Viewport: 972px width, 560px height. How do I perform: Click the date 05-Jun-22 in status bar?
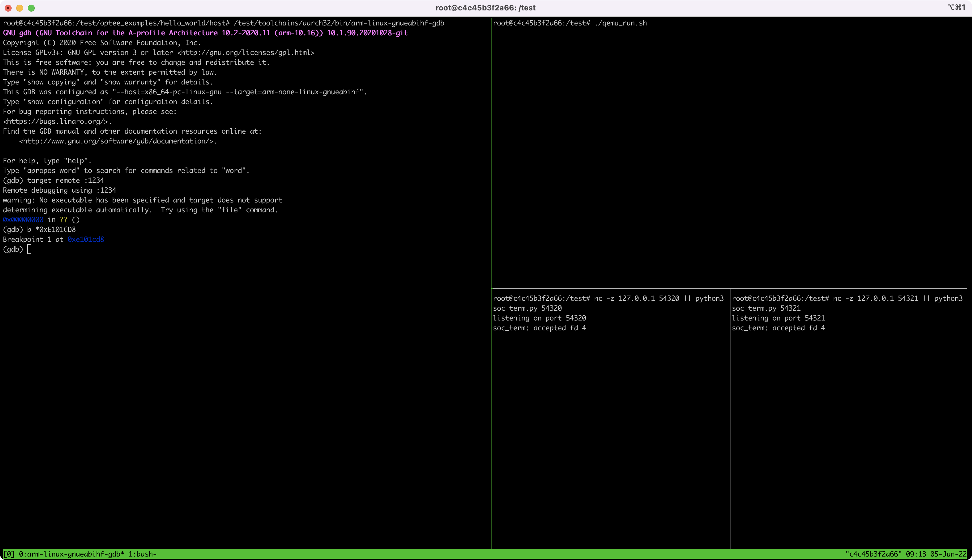pos(948,554)
